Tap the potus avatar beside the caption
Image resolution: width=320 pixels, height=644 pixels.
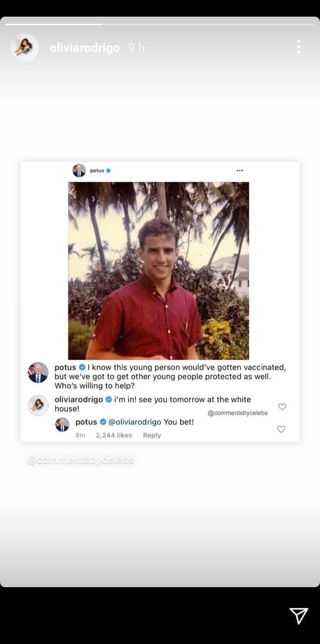click(38, 373)
